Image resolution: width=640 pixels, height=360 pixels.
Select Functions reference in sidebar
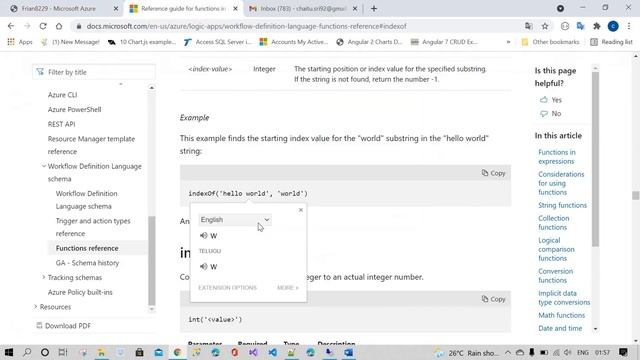pos(87,248)
